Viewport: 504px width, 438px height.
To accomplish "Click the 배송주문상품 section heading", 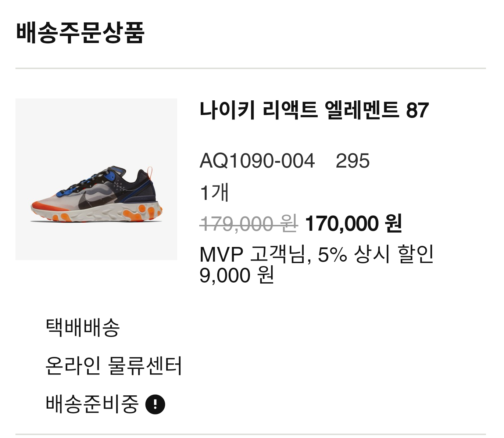I will 80,33.
